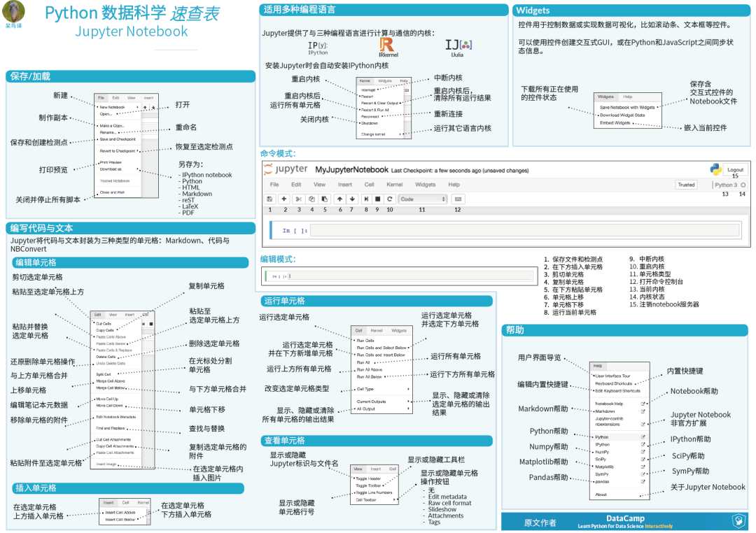Select Restart & Run All in the Kernel menu
756x533 pixels.
[x=375, y=110]
